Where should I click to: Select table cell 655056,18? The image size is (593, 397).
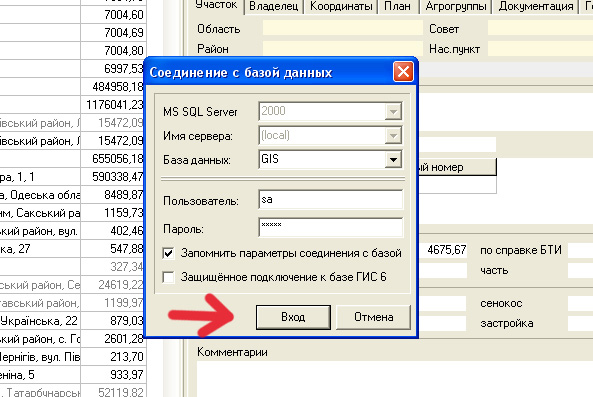tap(113, 158)
